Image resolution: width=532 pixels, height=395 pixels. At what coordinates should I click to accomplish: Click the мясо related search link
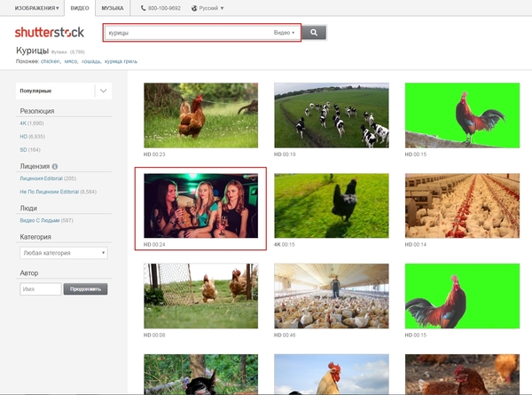tap(71, 61)
